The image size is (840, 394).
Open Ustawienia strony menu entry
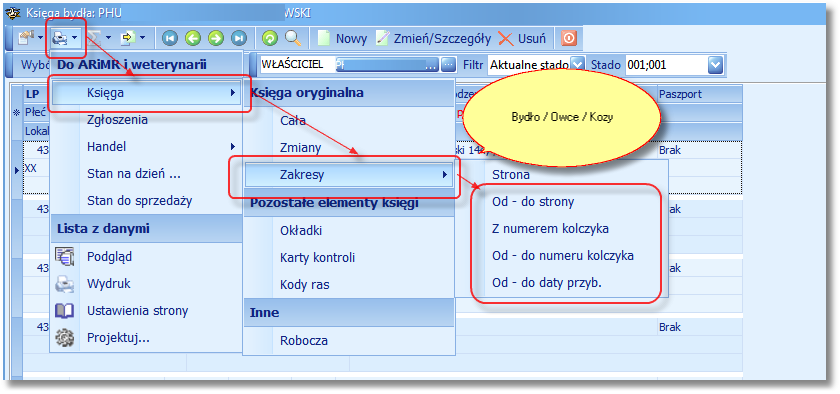pos(146,311)
